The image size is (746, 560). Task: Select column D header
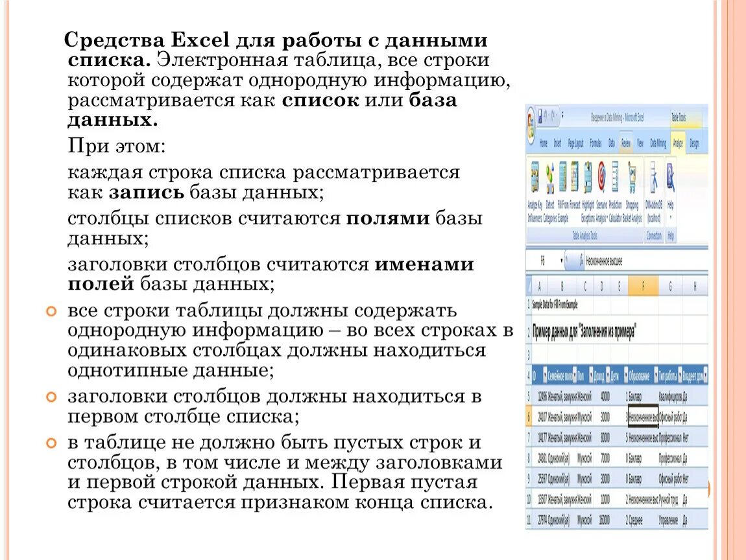click(x=602, y=286)
